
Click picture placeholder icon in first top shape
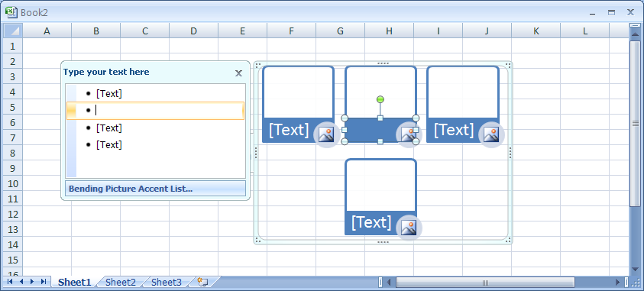pyautogui.click(x=326, y=134)
